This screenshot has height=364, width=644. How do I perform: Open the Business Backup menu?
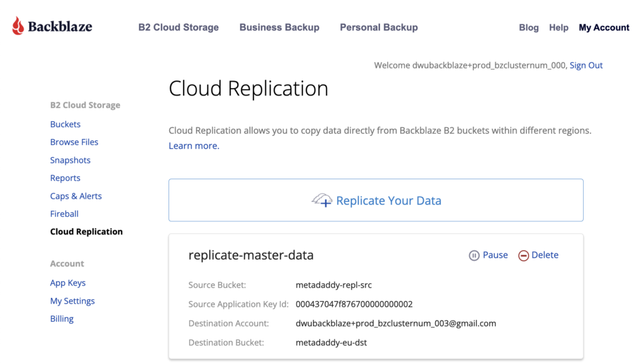pyautogui.click(x=279, y=28)
